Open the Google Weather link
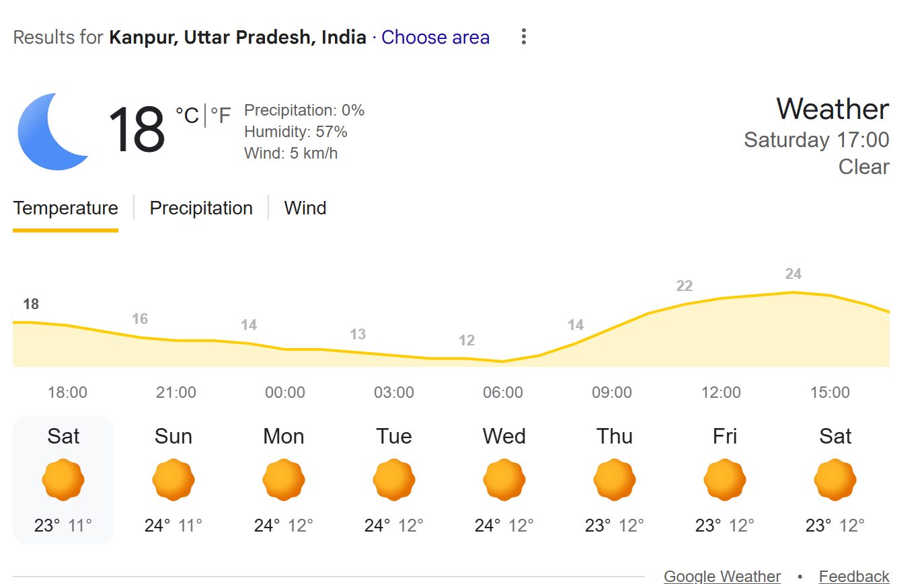This screenshot has width=924, height=584. click(722, 576)
